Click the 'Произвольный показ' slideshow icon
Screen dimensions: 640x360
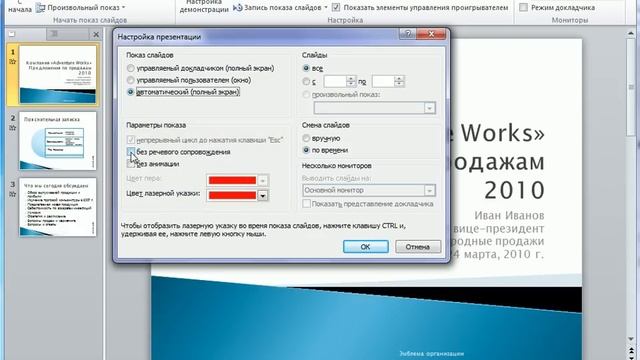coord(40,7)
